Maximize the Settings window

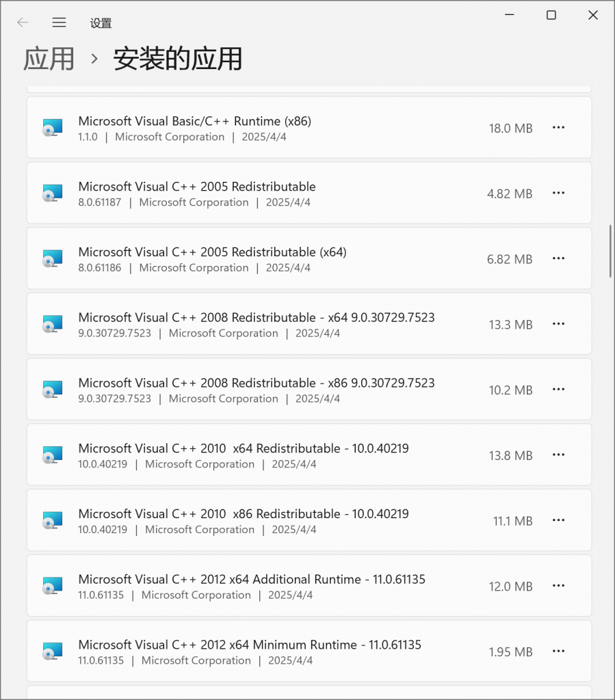click(551, 15)
